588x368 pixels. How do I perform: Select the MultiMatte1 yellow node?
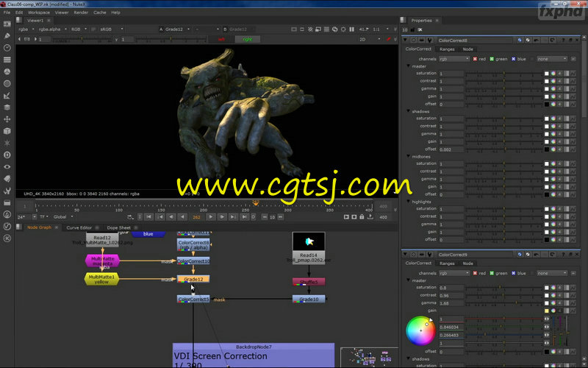[x=101, y=279]
